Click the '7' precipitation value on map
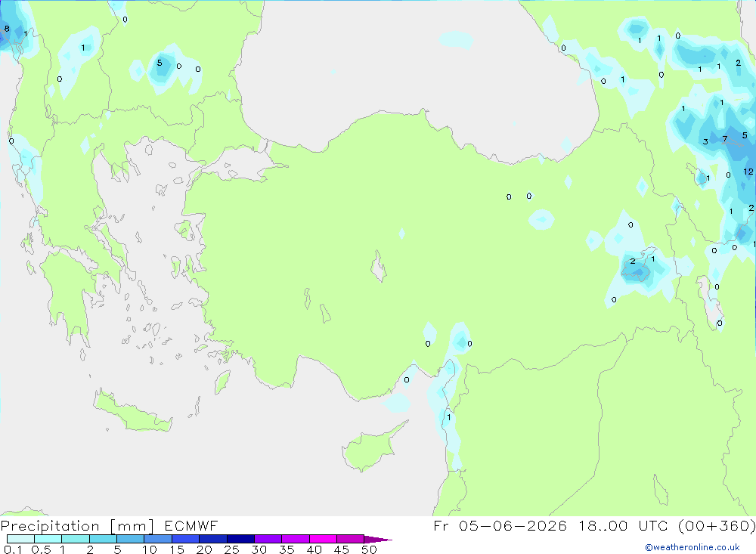Image resolution: width=756 pixels, height=554 pixels. point(725,139)
